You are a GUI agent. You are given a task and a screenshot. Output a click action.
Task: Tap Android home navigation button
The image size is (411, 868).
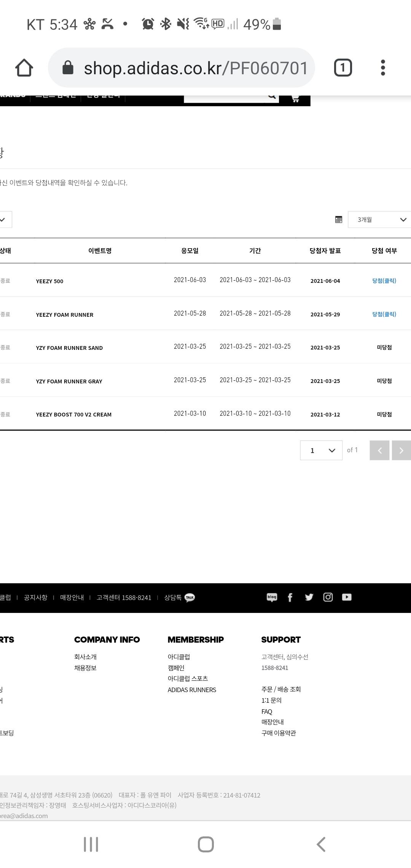(x=206, y=844)
